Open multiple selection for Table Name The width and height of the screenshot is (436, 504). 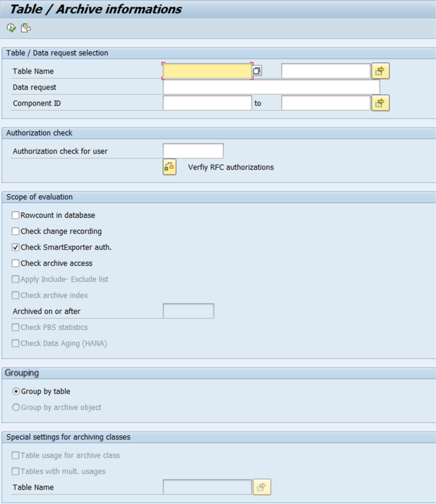point(380,71)
